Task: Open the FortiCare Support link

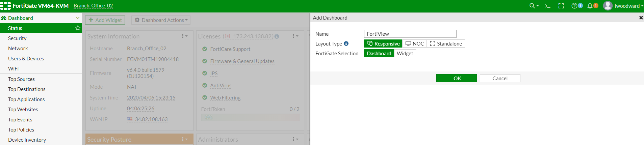Action: pyautogui.click(x=230, y=49)
